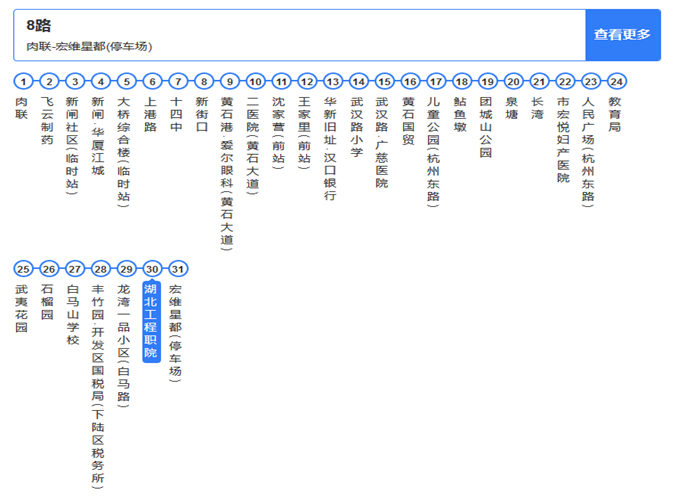
Task: Click the 十四中 stop name
Action: pyautogui.click(x=176, y=114)
